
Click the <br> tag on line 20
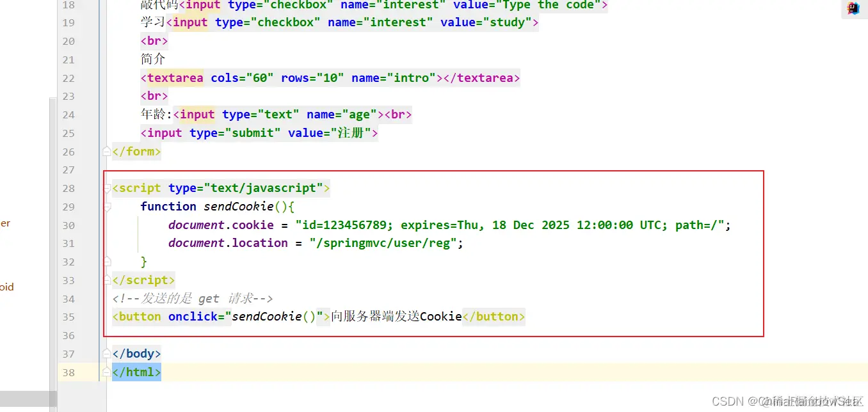pyautogui.click(x=154, y=42)
